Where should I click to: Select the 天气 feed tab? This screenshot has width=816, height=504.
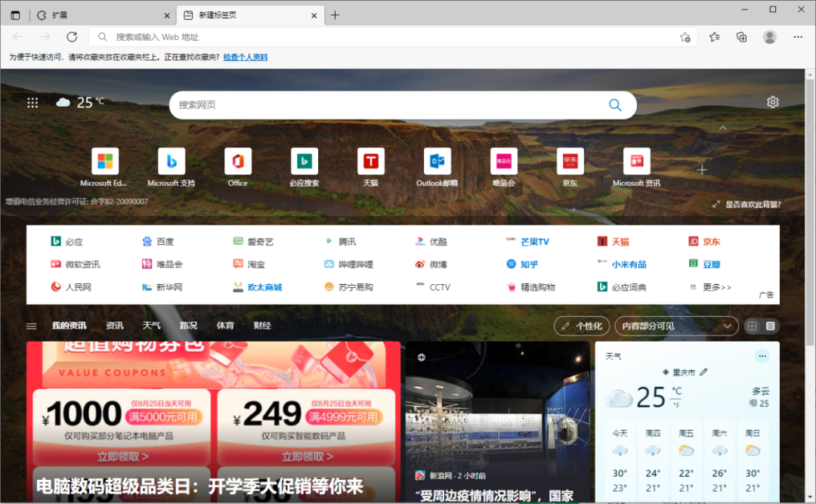pos(151,326)
